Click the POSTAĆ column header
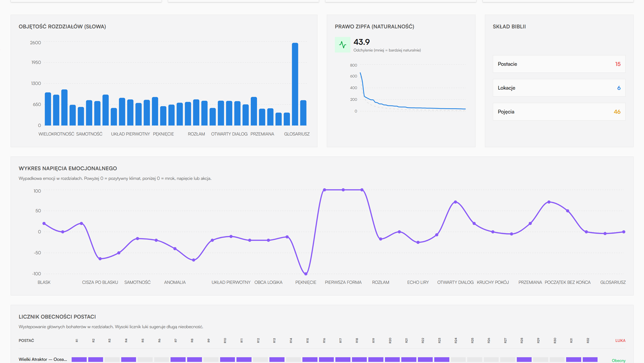 pyautogui.click(x=26, y=341)
